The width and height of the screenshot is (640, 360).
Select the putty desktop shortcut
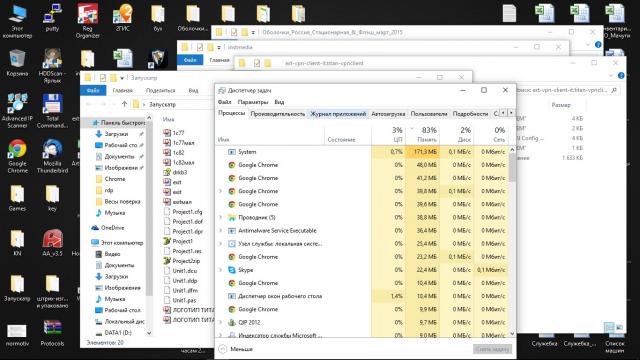[x=52, y=18]
